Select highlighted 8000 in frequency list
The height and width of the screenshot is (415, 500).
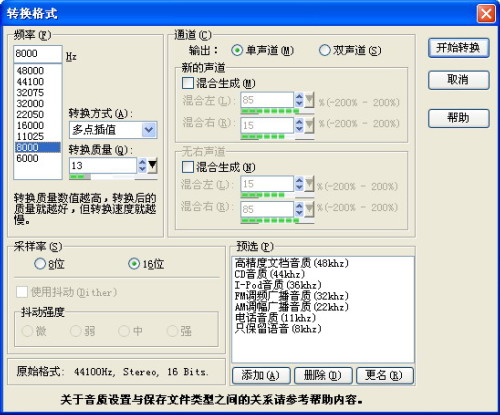pyautogui.click(x=38, y=147)
